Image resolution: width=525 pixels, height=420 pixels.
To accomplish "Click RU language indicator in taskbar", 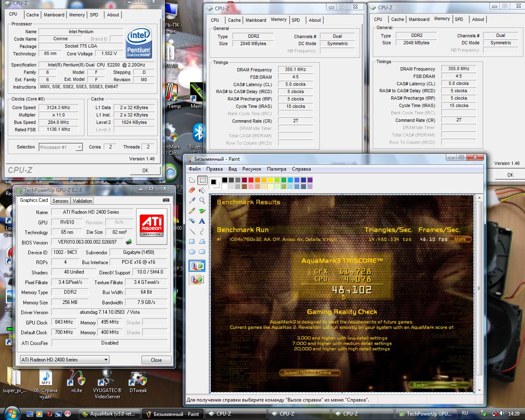I will (465, 413).
